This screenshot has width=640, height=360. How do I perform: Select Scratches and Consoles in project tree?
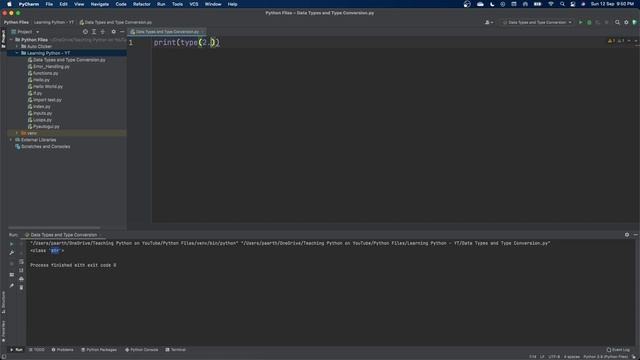pyautogui.click(x=42, y=147)
